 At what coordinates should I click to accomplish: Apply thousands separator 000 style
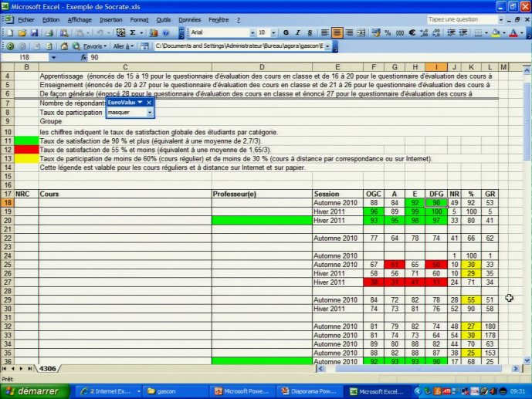tap(400, 33)
